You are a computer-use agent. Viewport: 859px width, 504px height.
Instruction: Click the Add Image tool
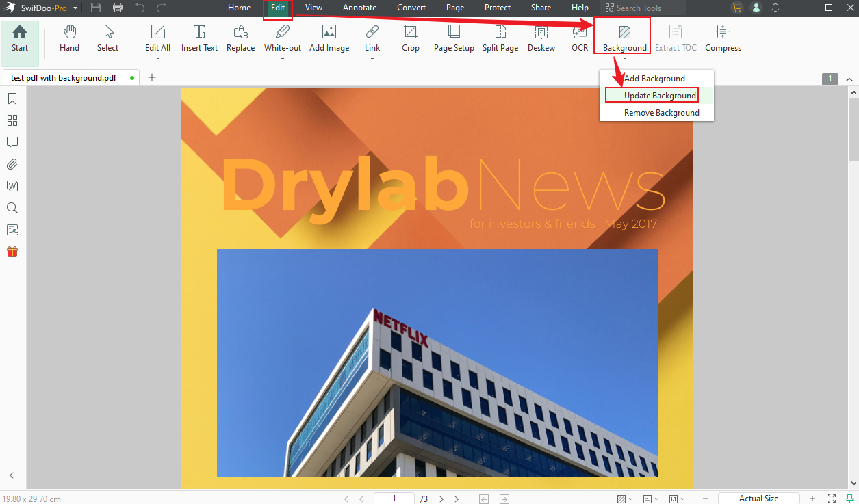tap(329, 39)
